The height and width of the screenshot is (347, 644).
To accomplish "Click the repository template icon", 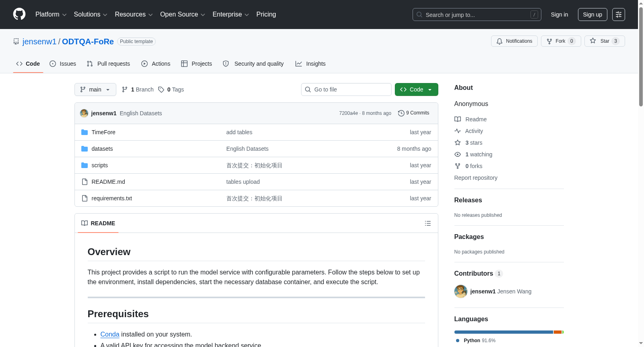I will tap(16, 42).
